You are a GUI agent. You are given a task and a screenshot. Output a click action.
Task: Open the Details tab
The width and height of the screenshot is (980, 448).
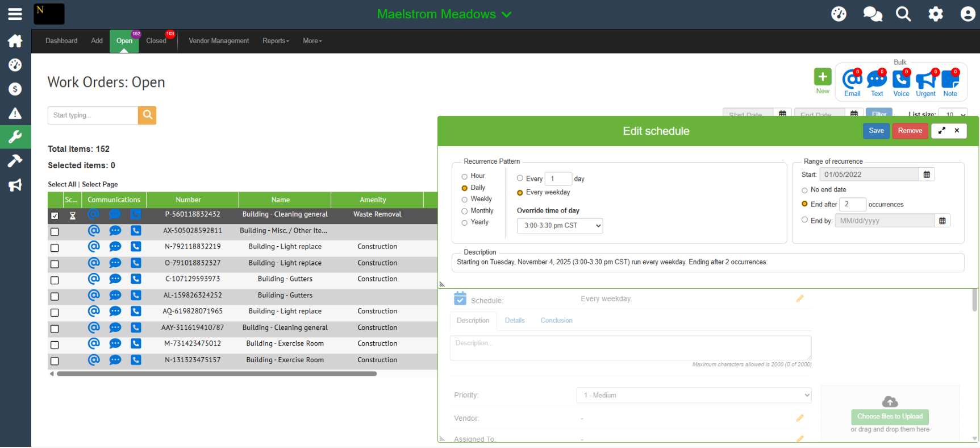[x=515, y=321]
